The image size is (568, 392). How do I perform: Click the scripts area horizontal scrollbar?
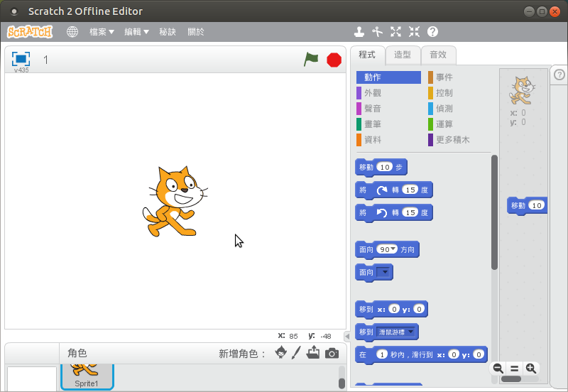point(510,379)
